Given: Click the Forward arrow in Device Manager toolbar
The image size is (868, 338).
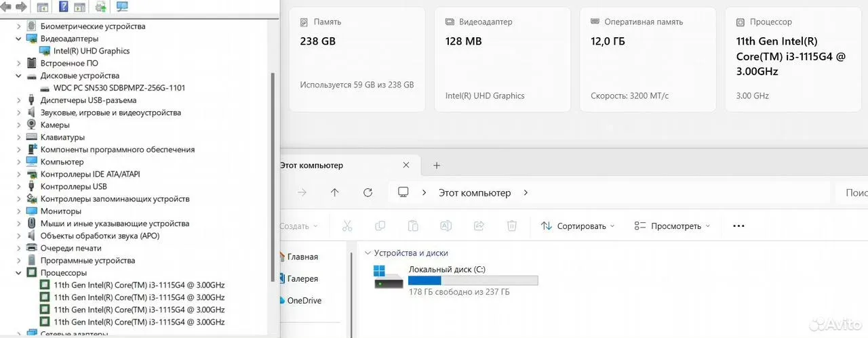Looking at the screenshot, I should coord(21,7).
